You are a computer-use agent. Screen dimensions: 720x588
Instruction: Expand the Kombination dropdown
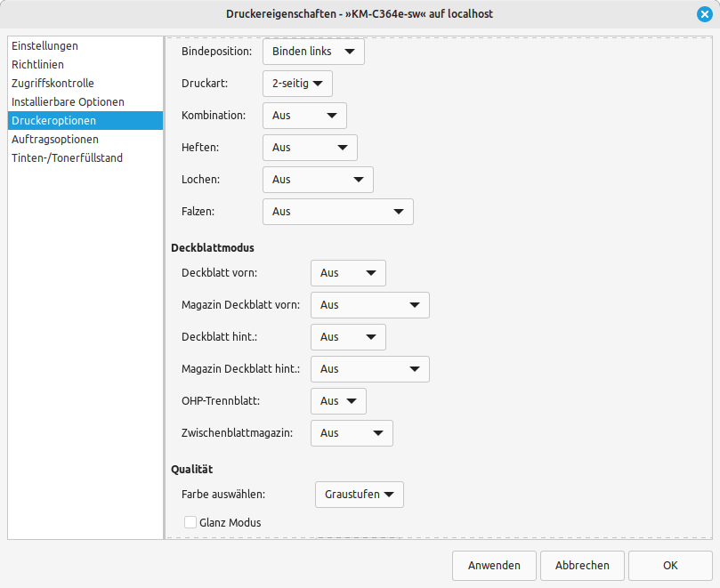point(304,116)
